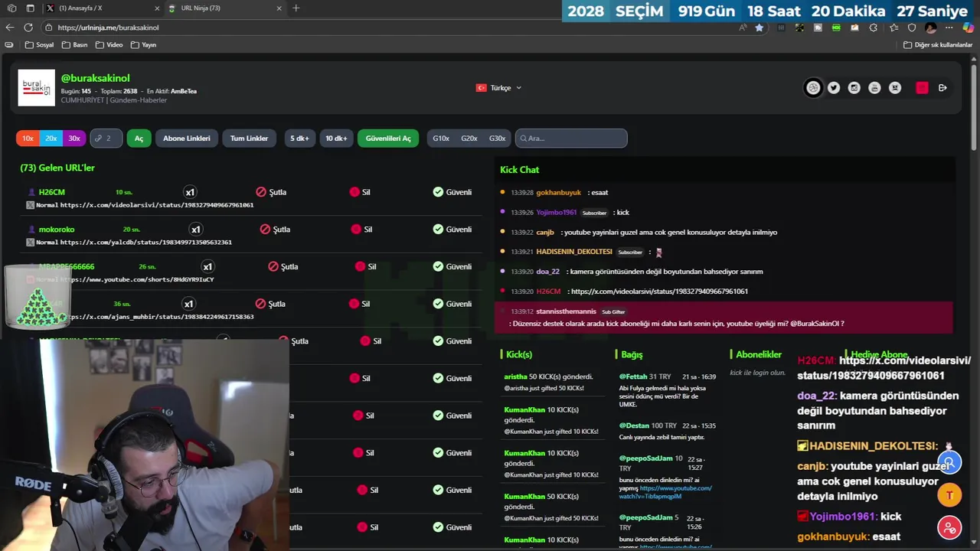Click the Kick icon in the header
This screenshot has height=551, width=980.
coord(895,88)
